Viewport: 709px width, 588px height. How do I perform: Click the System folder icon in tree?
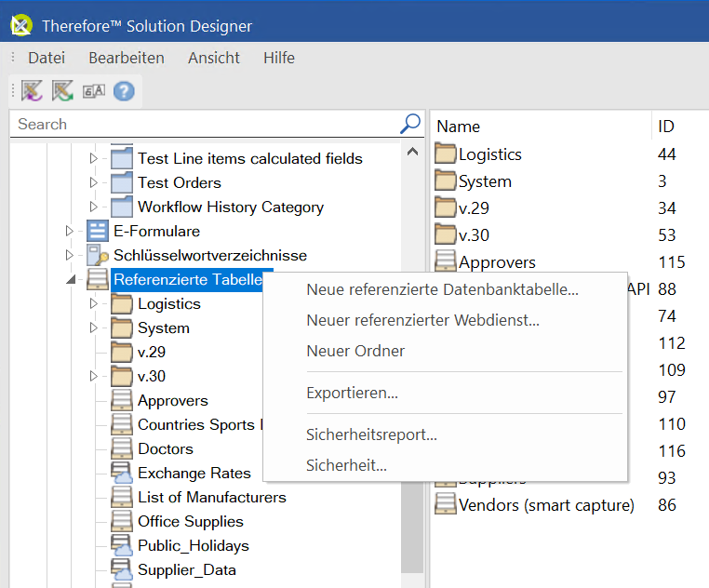[x=122, y=327]
